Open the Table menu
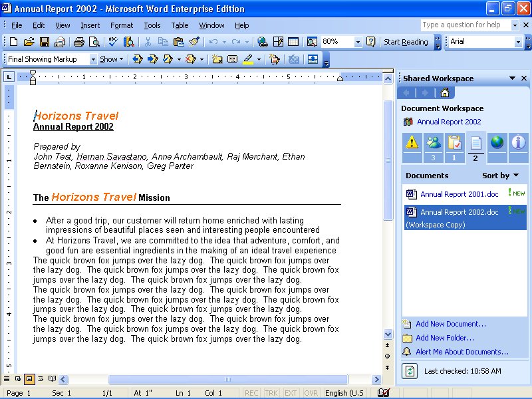 click(x=180, y=25)
